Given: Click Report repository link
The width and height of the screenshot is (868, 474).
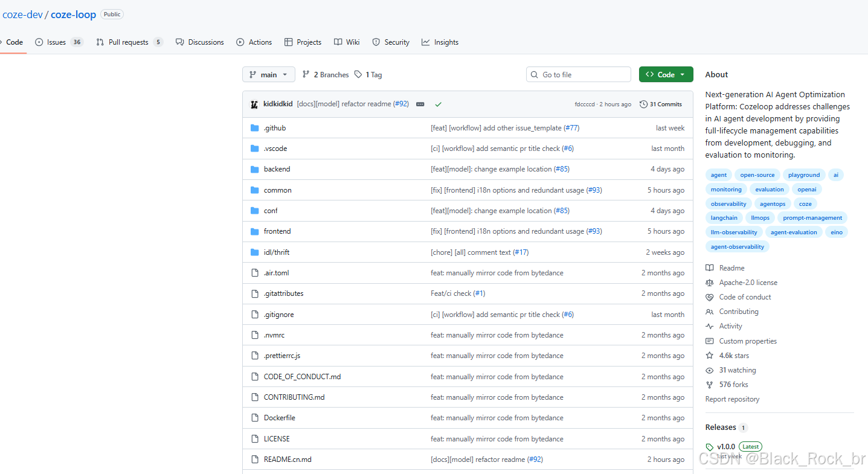Looking at the screenshot, I should [732, 399].
